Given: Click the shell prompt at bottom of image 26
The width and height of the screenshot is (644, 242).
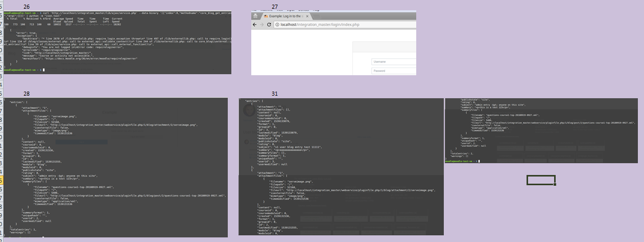Looking at the screenshot, I should 24,70.
